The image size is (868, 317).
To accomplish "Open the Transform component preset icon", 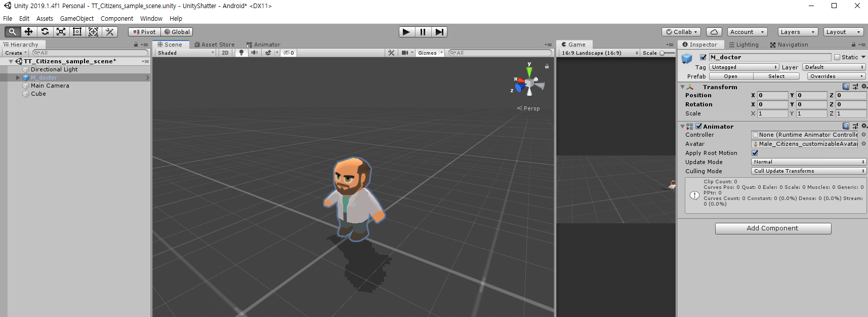I will pos(855,87).
